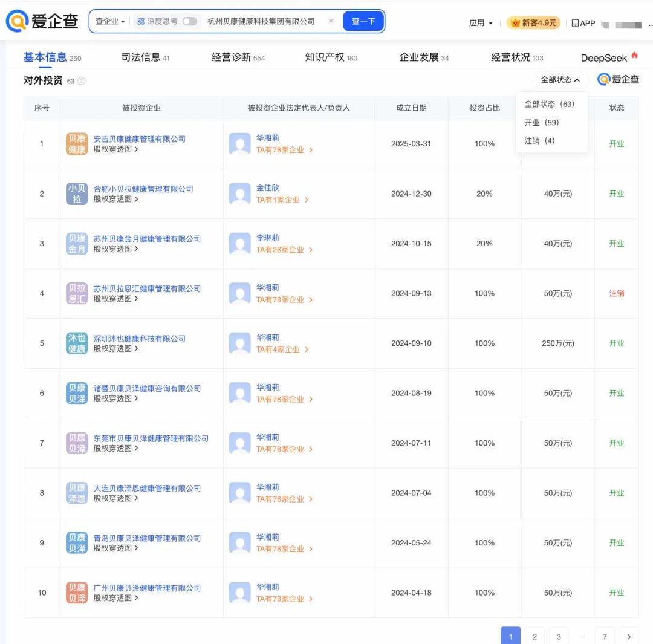Click the 贝康金月 logo icon in row 3
The height and width of the screenshot is (644, 653).
point(77,244)
